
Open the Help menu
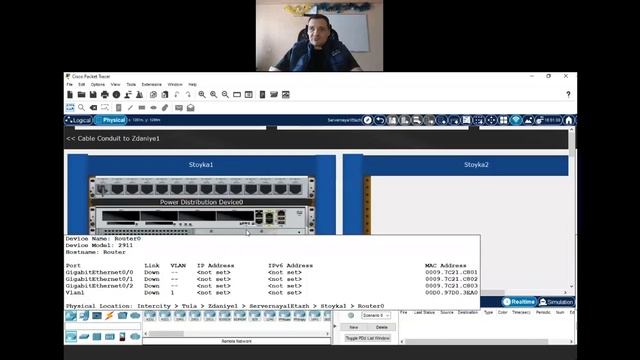click(x=192, y=84)
